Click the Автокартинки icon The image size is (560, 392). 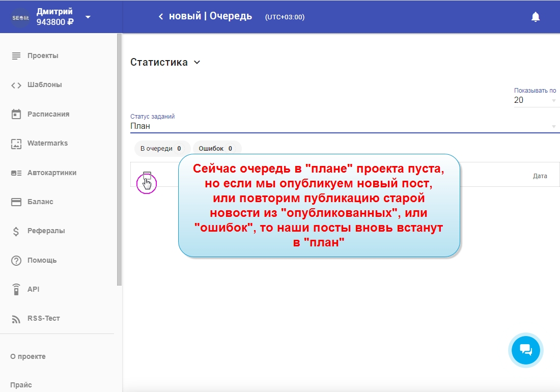[x=16, y=173]
